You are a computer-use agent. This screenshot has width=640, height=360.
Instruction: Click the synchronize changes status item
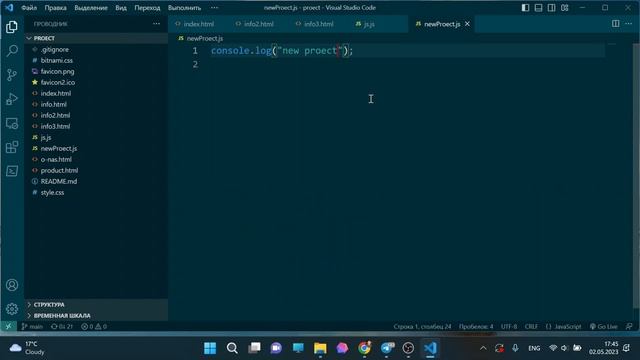click(62, 327)
